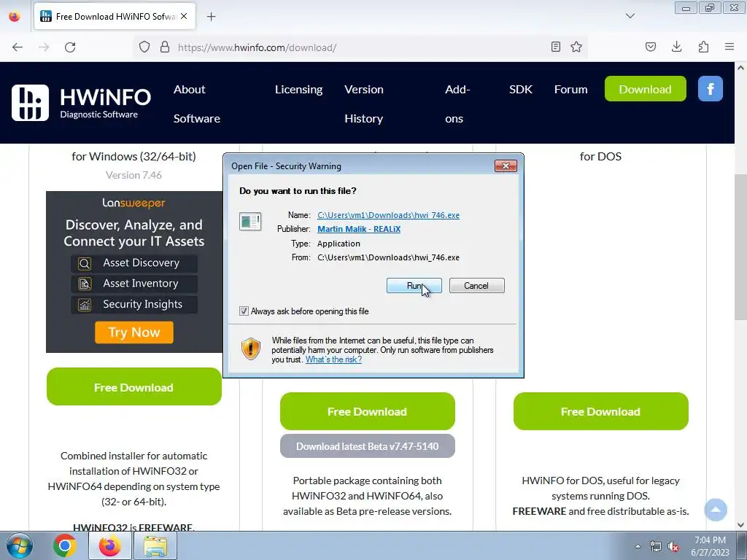Image resolution: width=747 pixels, height=560 pixels.
Task: Click Free Download for Windows installer
Action: [x=134, y=386]
